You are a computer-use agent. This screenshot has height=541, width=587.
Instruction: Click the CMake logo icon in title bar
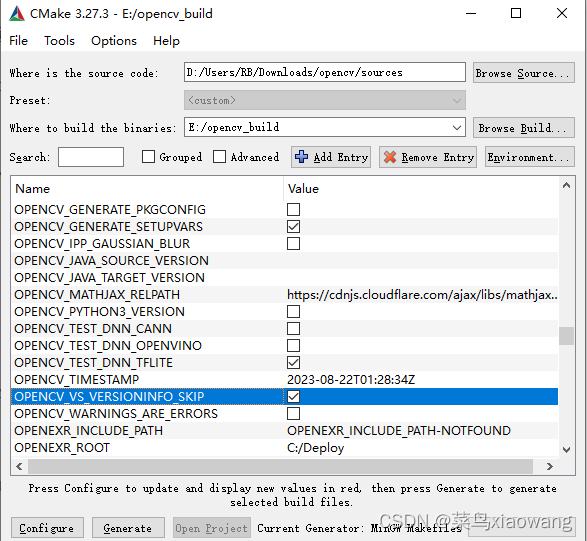[x=17, y=14]
